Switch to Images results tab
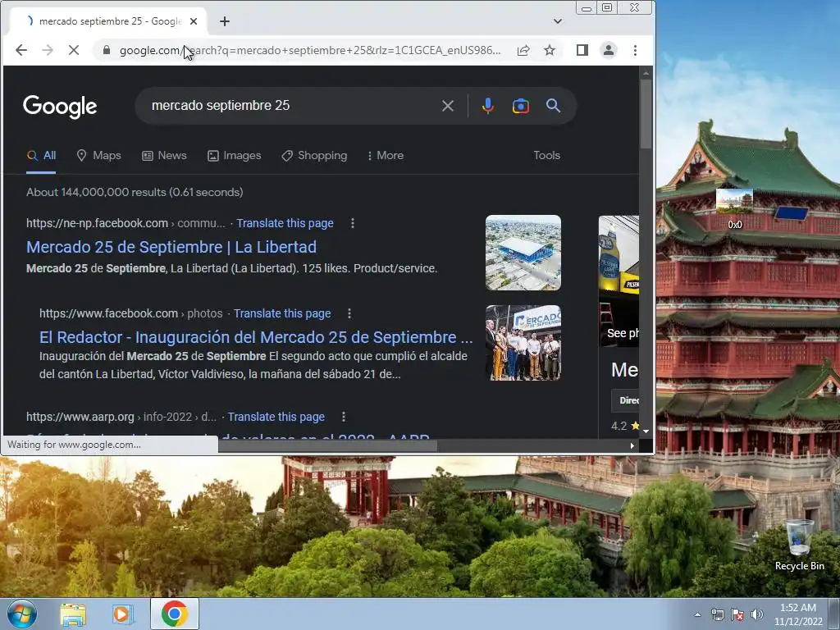Screen dimensions: 840x630 (234, 155)
